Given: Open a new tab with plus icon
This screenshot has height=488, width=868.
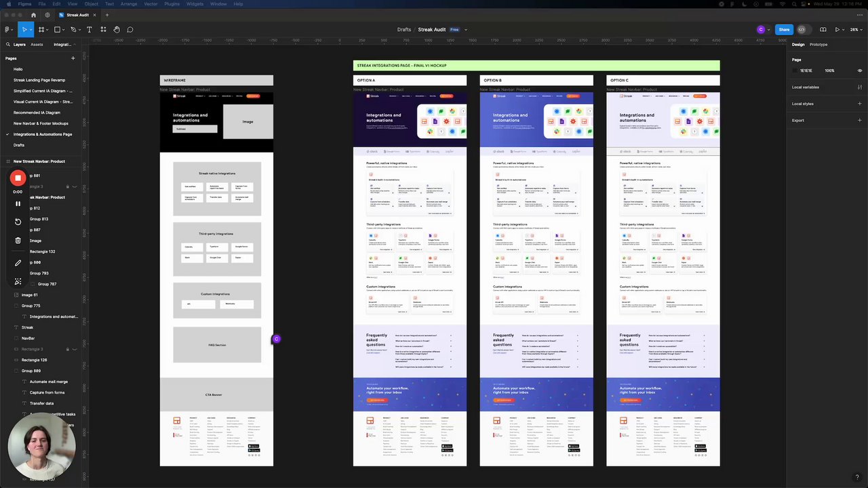Looking at the screenshot, I should tap(106, 15).
